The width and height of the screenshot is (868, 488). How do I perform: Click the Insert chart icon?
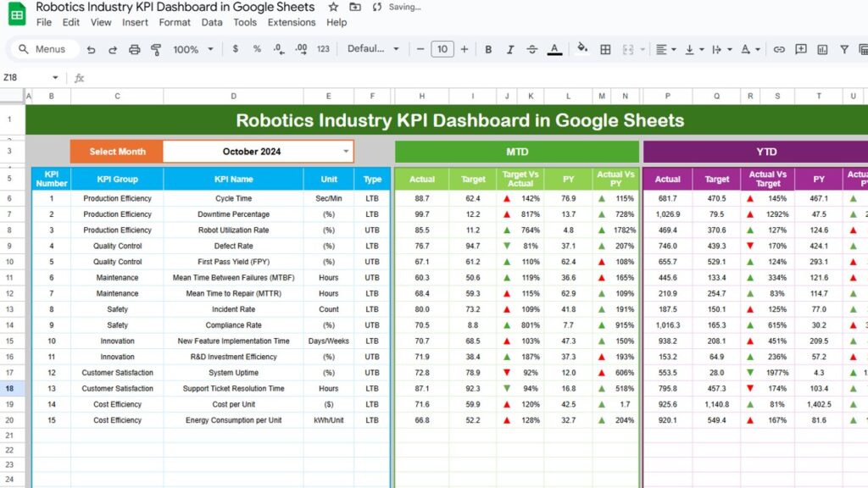point(822,49)
